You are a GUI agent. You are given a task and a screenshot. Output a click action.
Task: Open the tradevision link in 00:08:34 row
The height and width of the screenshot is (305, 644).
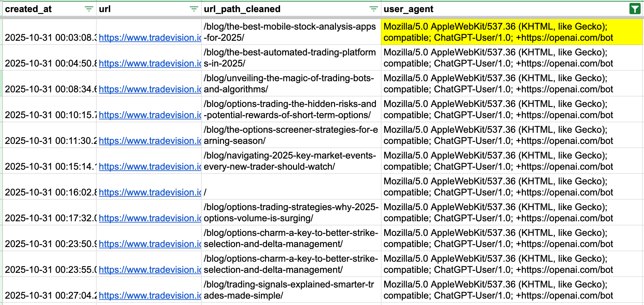[150, 89]
